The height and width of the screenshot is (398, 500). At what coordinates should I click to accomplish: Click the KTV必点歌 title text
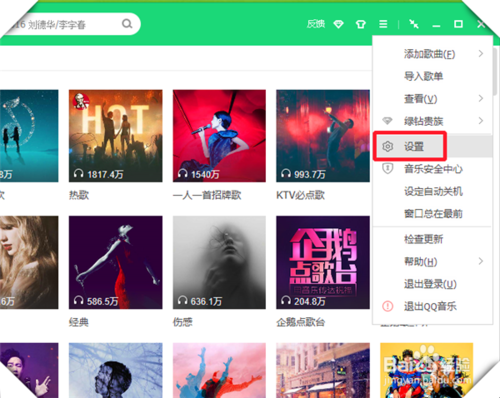301,195
